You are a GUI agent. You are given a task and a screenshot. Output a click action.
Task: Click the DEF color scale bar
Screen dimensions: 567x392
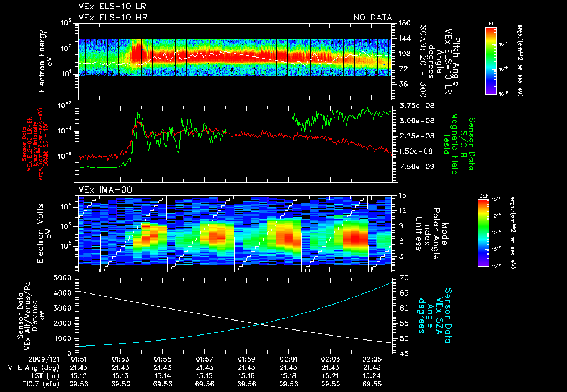(483, 233)
